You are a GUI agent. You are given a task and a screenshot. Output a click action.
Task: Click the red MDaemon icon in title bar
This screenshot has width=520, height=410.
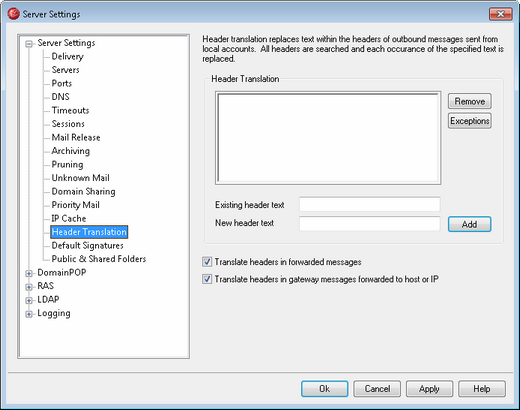[13, 14]
